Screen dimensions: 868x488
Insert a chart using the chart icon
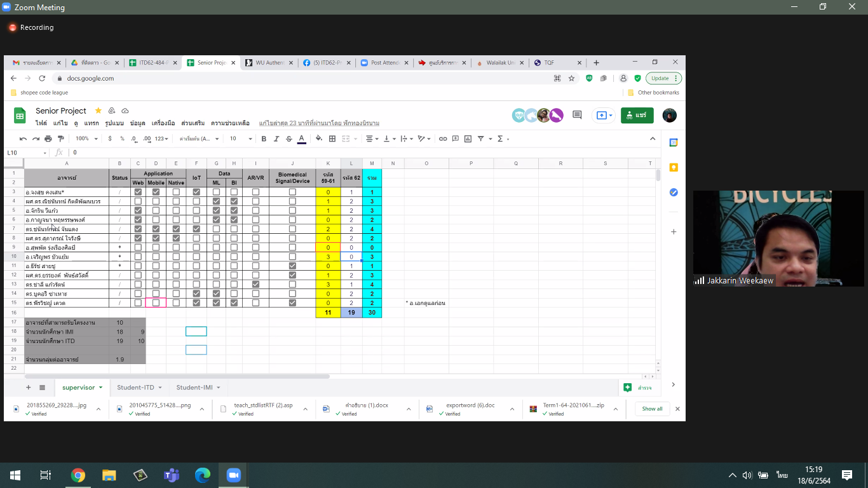tap(468, 139)
